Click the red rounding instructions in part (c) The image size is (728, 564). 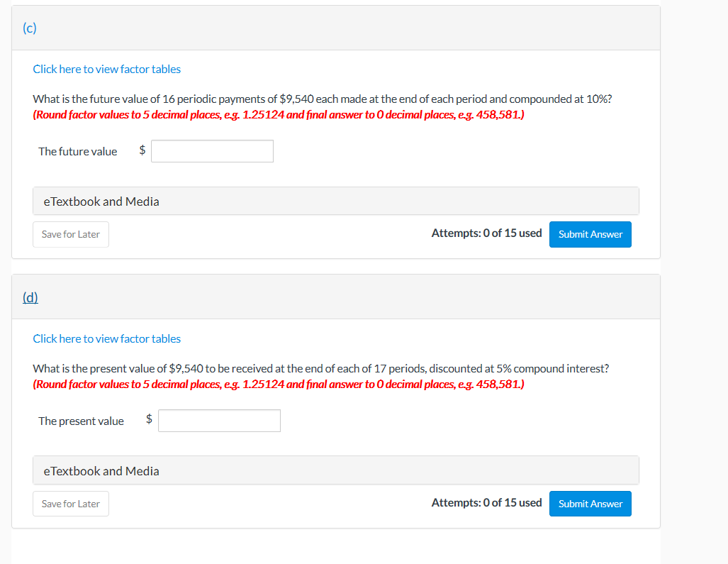(x=279, y=115)
